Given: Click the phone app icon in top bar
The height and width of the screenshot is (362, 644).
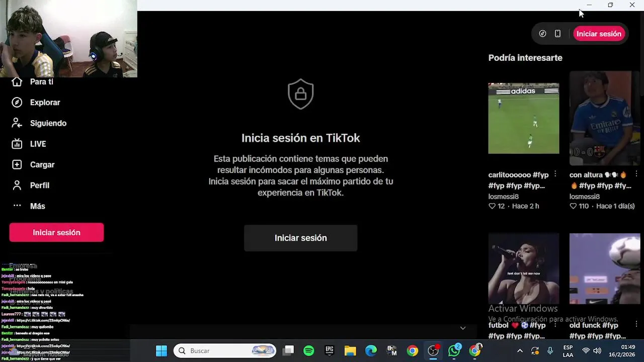Looking at the screenshot, I should pyautogui.click(x=557, y=34).
